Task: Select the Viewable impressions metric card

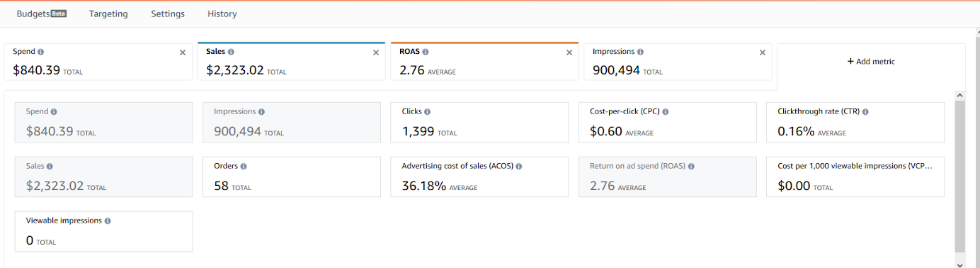Action: [x=103, y=231]
